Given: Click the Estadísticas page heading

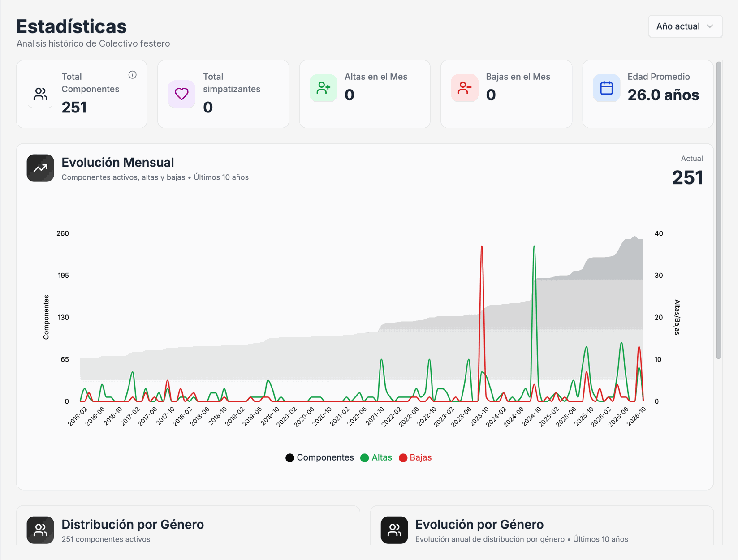Looking at the screenshot, I should click(72, 26).
